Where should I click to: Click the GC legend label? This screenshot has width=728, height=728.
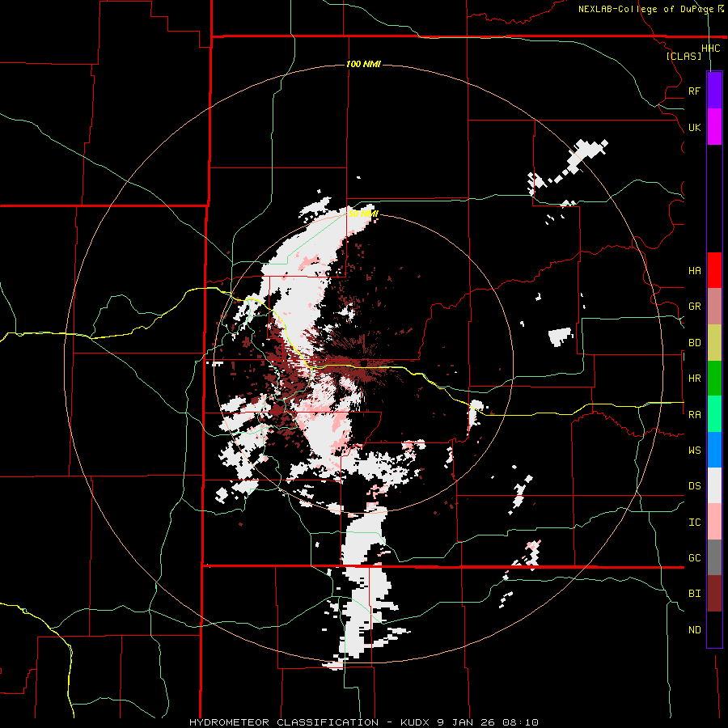694,558
